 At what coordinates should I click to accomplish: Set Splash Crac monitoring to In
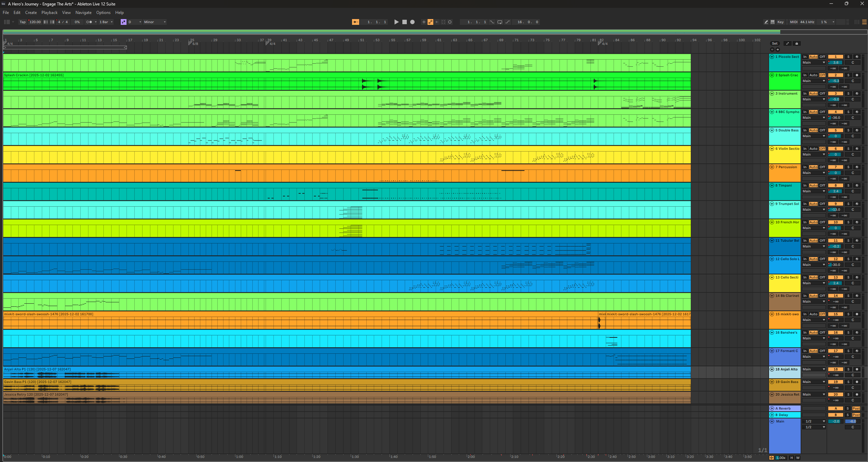coord(805,75)
